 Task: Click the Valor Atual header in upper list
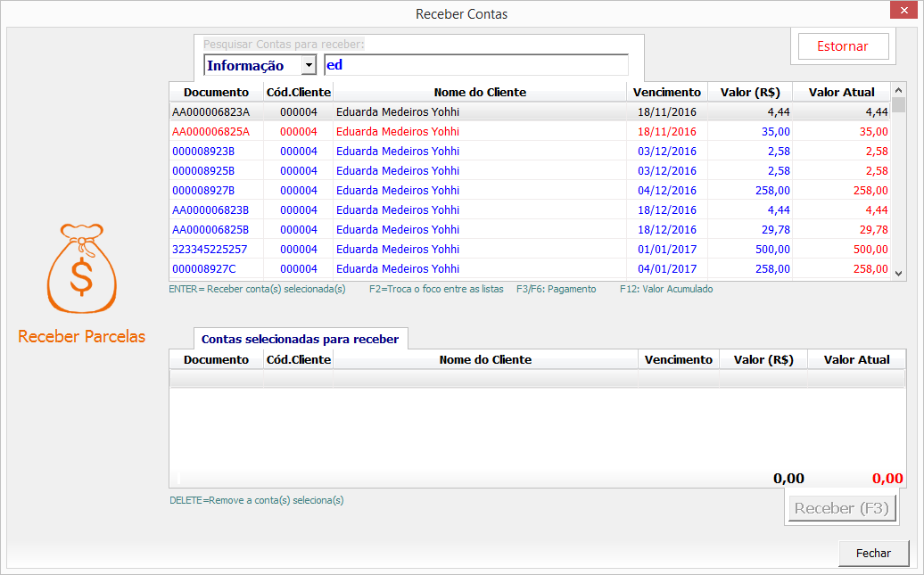point(842,92)
